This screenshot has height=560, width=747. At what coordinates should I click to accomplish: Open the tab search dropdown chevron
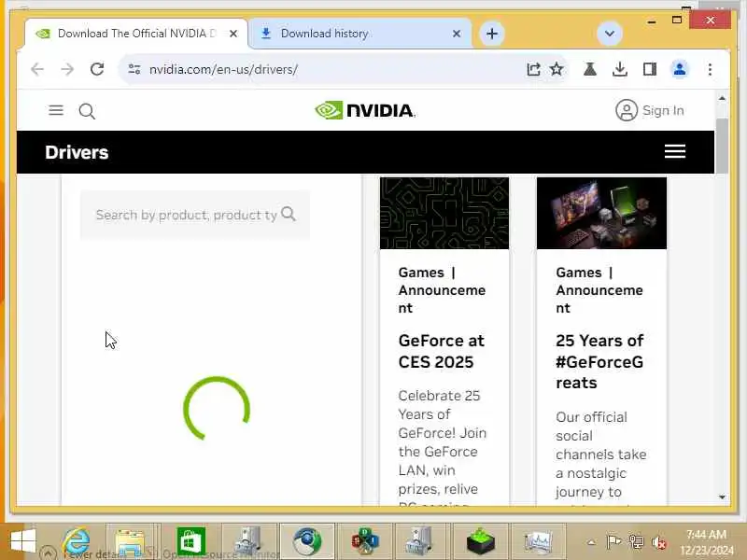[x=610, y=34]
